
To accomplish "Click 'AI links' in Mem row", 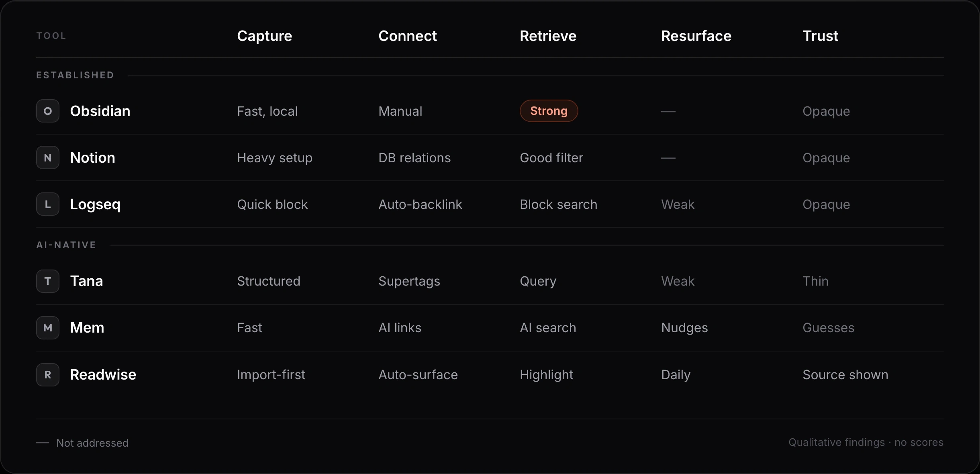I will (x=400, y=328).
